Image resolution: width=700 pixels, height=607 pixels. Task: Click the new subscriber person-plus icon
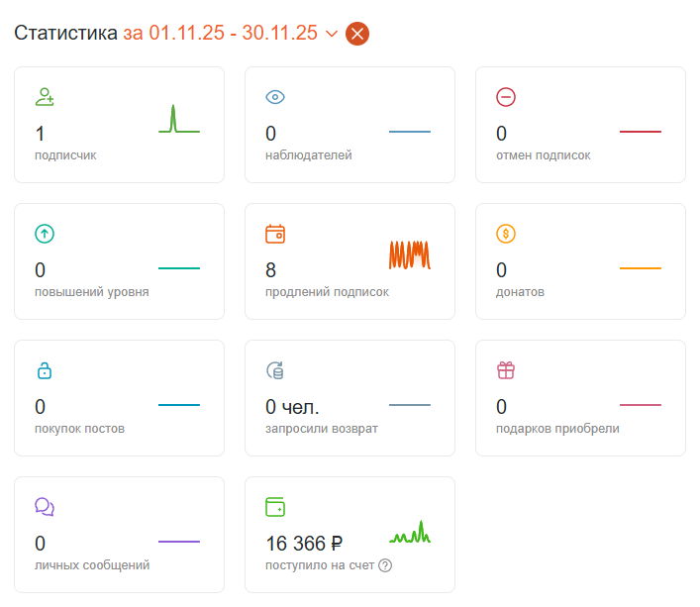tap(45, 97)
